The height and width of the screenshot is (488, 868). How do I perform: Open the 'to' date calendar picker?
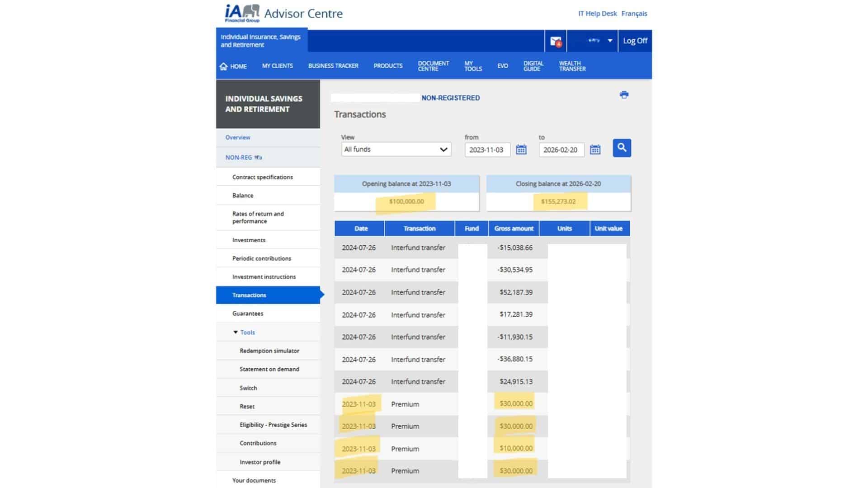tap(595, 150)
